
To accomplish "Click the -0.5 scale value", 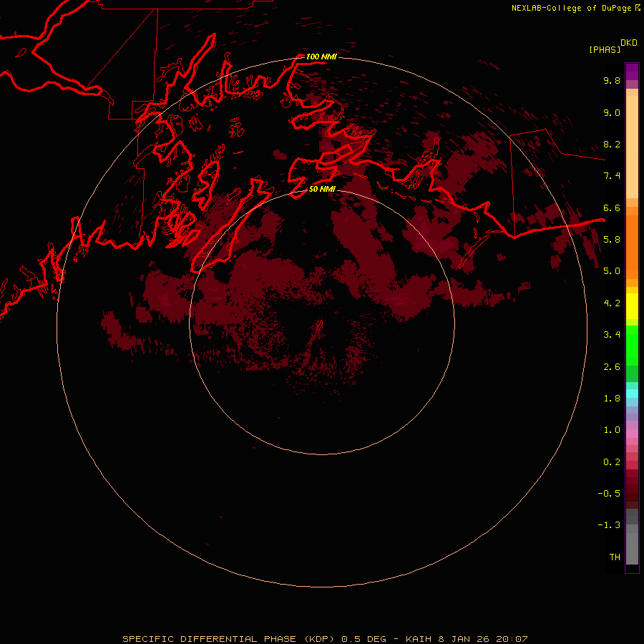I will (609, 494).
